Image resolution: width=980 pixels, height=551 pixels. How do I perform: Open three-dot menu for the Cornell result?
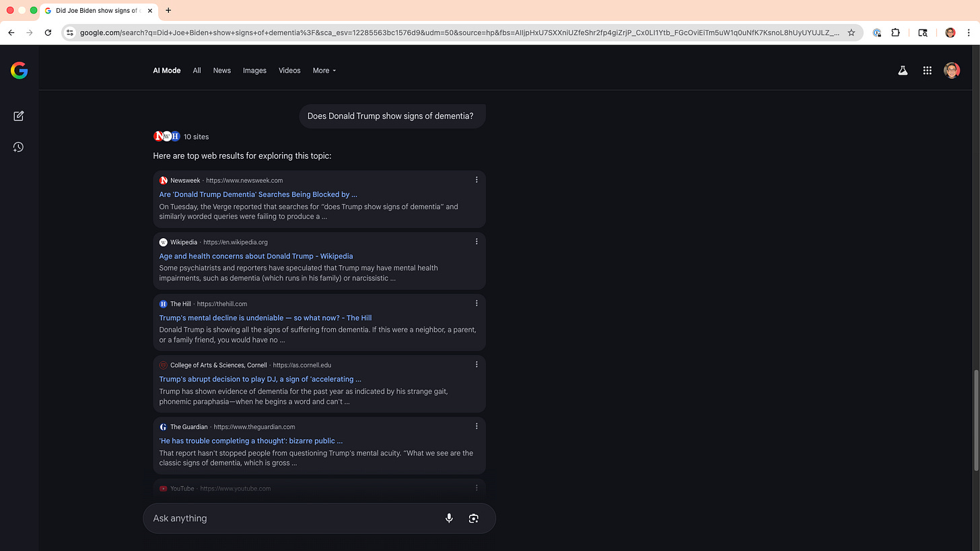pyautogui.click(x=477, y=365)
